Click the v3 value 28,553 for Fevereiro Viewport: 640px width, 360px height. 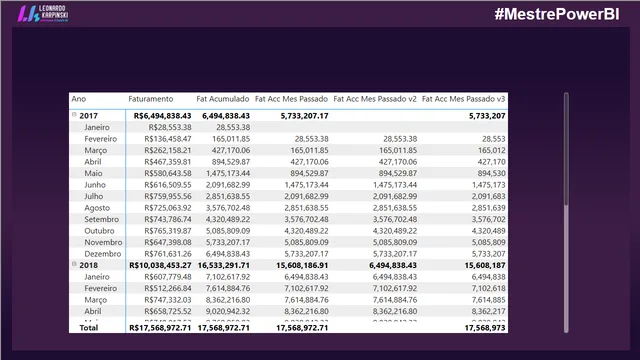pos(494,139)
